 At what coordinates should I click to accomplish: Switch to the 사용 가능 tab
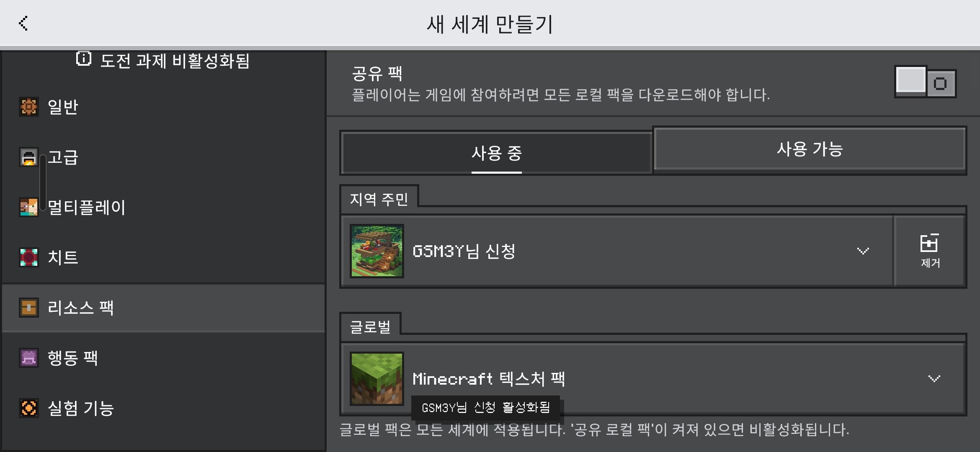coord(810,149)
